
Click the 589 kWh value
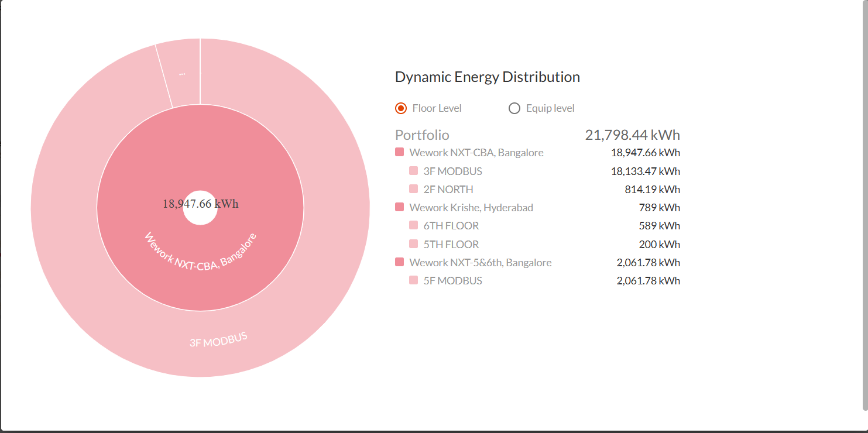tap(660, 226)
